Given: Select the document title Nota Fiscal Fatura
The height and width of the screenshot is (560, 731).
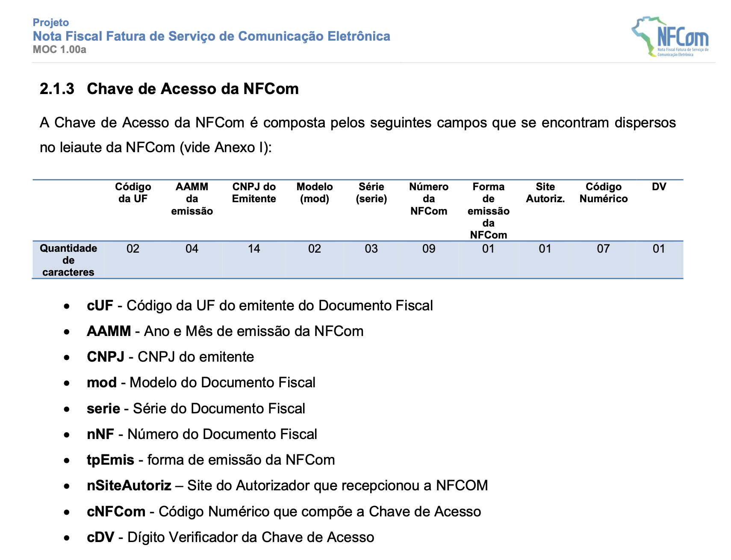Looking at the screenshot, I should [211, 36].
